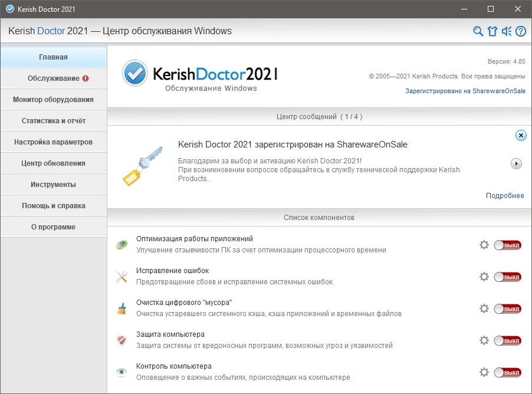Image resolution: width=532 pixels, height=394 pixels.
Task: Click the shield icon for Защита компьютера
Action: click(121, 340)
